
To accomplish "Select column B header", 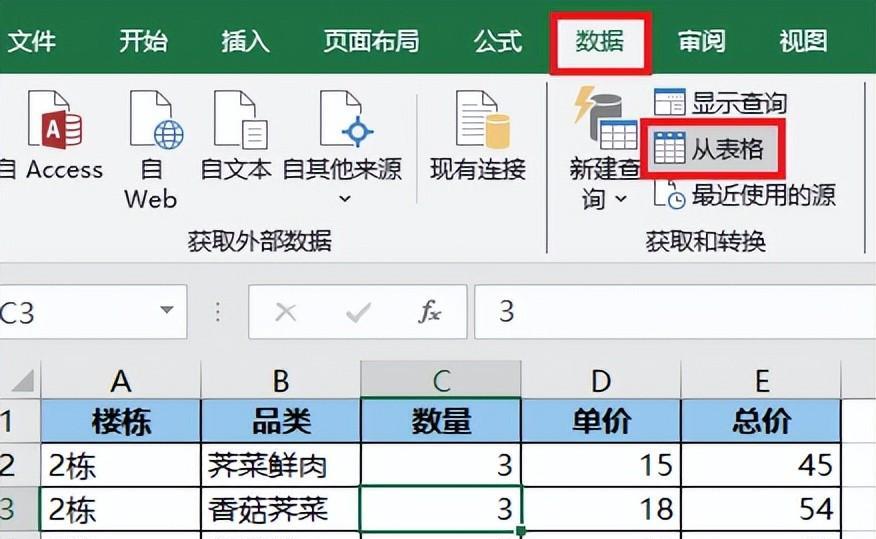I will click(281, 381).
